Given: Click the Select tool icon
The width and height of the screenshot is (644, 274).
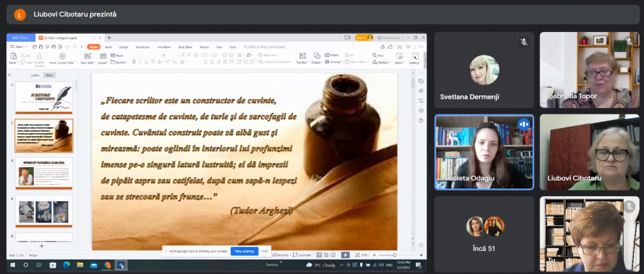Looking at the screenshot, I should click(399, 57).
